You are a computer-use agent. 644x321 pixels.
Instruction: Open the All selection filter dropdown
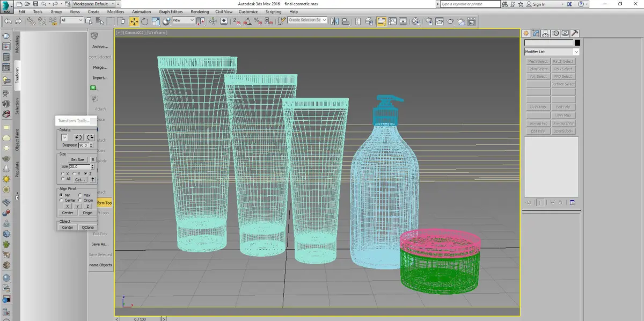pos(72,20)
